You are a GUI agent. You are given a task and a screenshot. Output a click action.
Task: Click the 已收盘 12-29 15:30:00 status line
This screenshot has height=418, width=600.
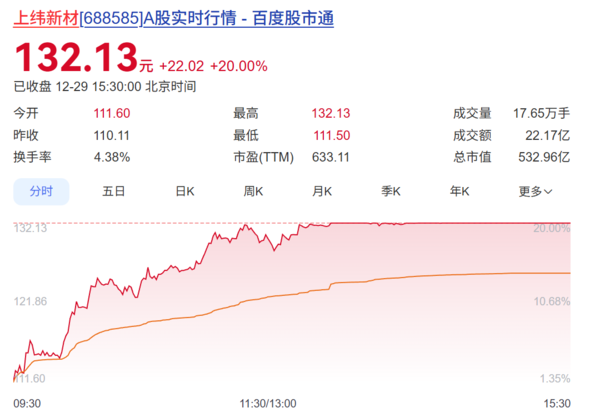tap(105, 87)
